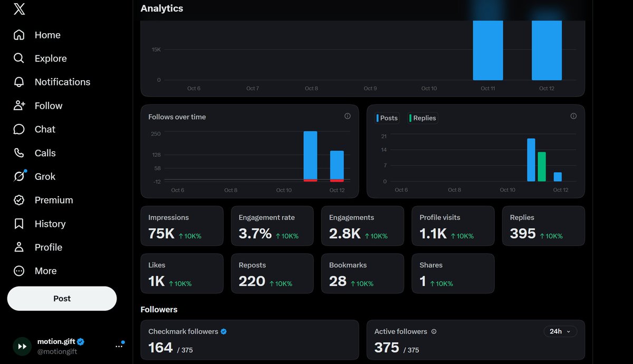
Task: Open Notifications in navigation
Action: [x=62, y=82]
